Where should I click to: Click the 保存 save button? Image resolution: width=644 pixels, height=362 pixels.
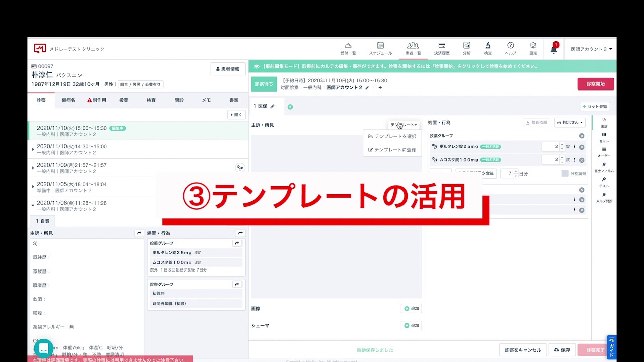pyautogui.click(x=562, y=350)
